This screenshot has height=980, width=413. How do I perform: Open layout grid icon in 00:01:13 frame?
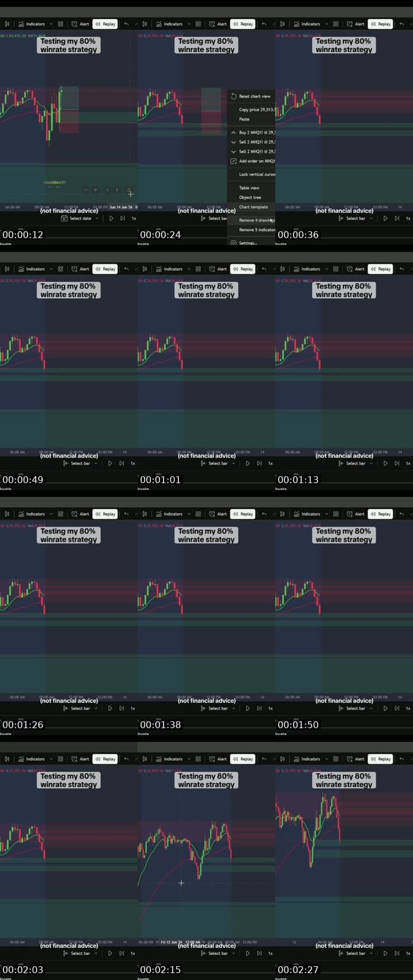tap(336, 269)
